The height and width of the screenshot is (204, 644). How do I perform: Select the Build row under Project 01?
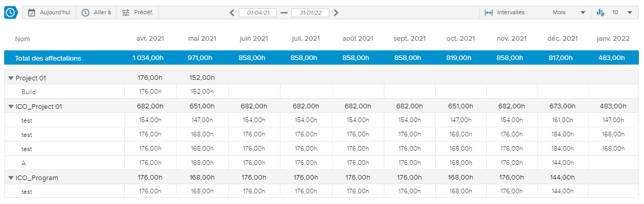pyautogui.click(x=29, y=92)
